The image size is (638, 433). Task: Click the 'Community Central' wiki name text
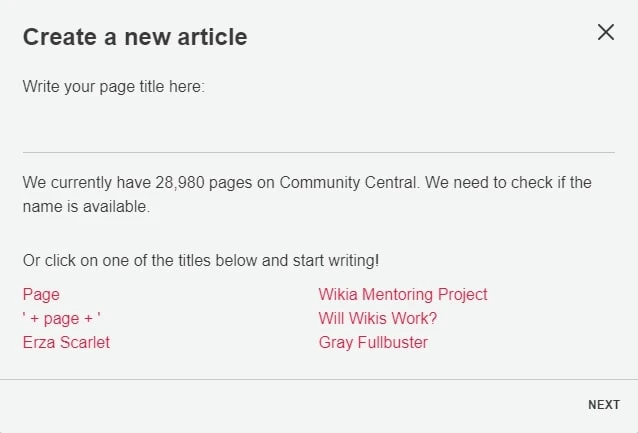click(342, 183)
